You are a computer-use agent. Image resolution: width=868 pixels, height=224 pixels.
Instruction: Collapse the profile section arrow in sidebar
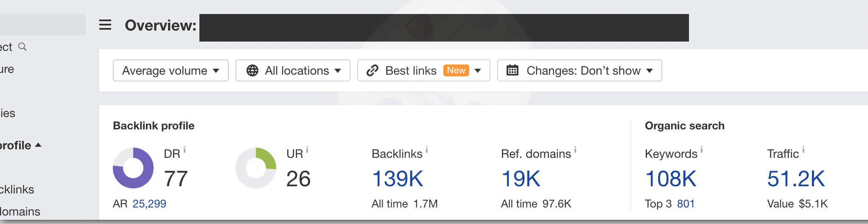(x=38, y=145)
